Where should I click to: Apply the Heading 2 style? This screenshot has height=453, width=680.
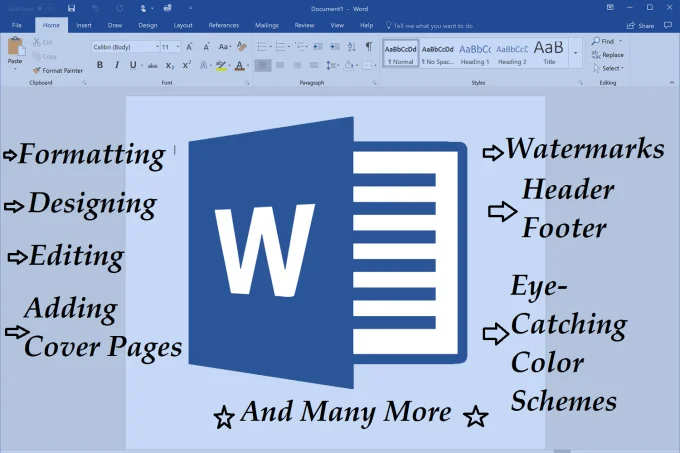pyautogui.click(x=512, y=54)
